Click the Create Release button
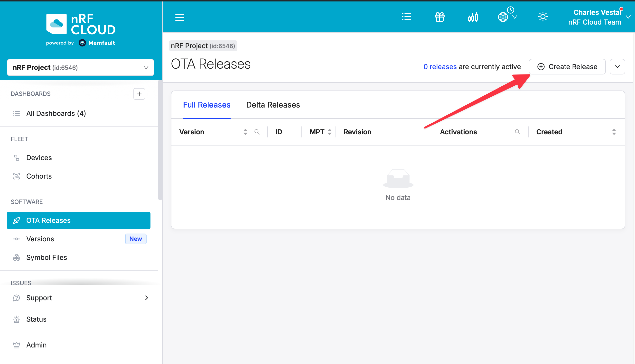 click(567, 67)
